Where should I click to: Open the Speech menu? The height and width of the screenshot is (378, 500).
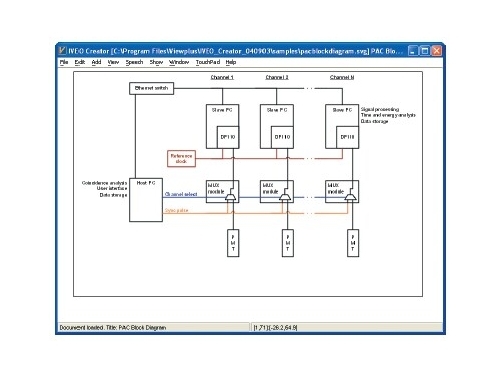[x=134, y=62]
